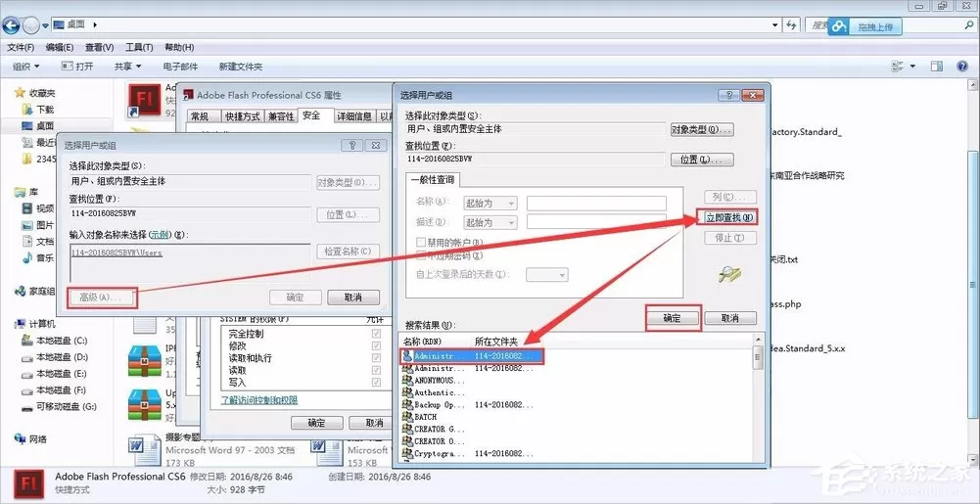The image size is (980, 504).
Task: Open the 工具(T) menu
Action: click(x=139, y=48)
